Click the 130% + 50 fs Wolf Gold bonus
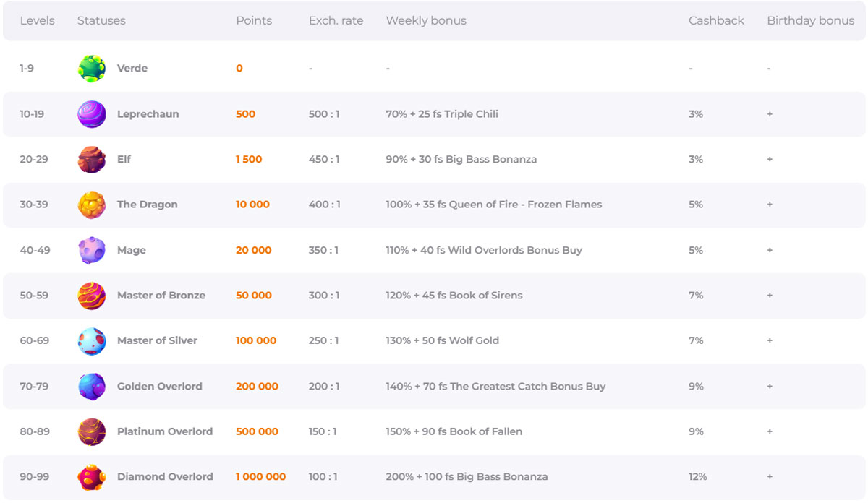This screenshot has width=868, height=503. point(443,340)
